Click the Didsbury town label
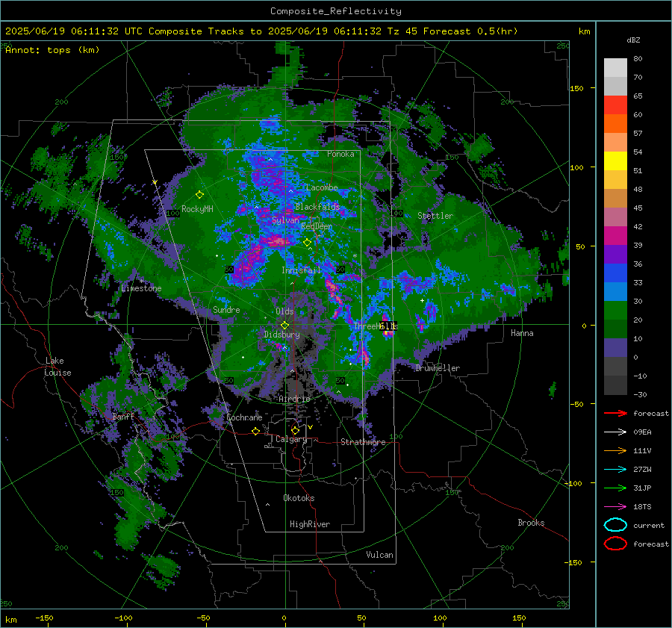This screenshot has width=672, height=628. click(281, 335)
